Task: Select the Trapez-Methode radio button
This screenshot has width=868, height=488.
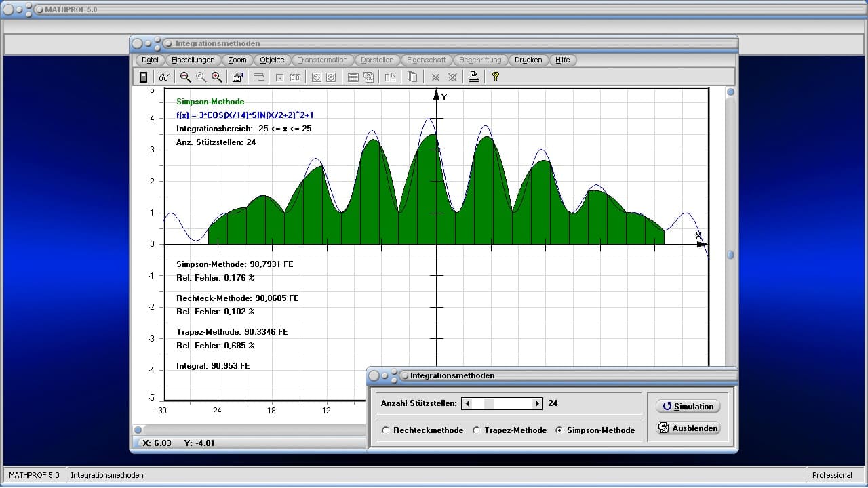Action: (477, 430)
